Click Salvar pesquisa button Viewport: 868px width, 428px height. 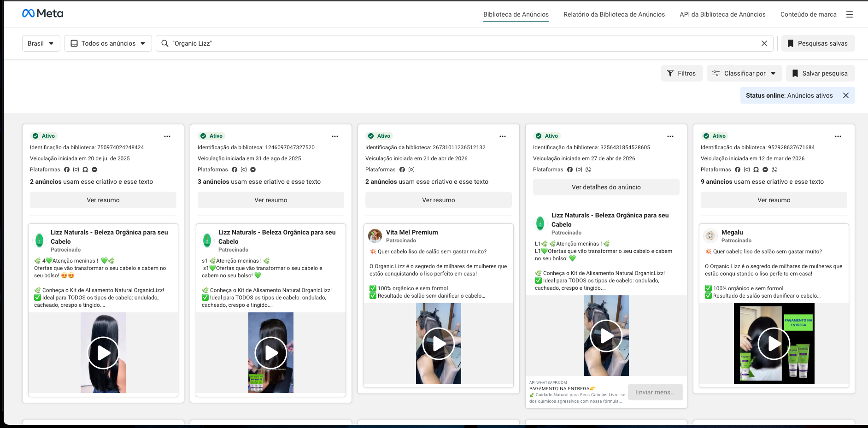pyautogui.click(x=820, y=73)
